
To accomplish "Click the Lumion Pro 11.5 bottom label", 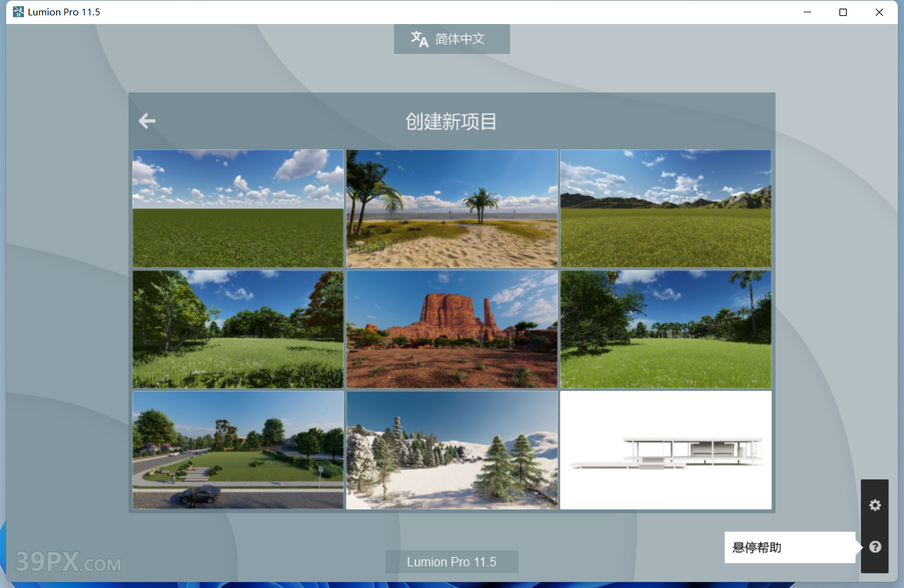I will [x=451, y=562].
